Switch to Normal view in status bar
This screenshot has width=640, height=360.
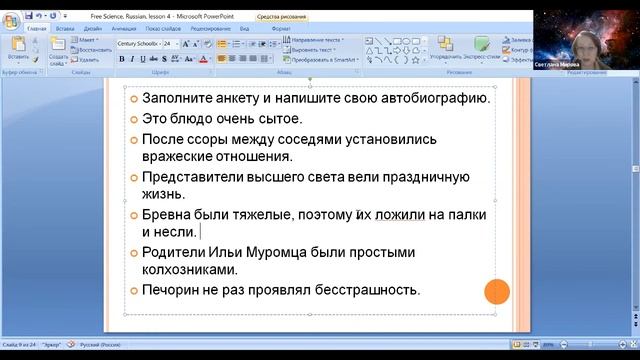517,344
